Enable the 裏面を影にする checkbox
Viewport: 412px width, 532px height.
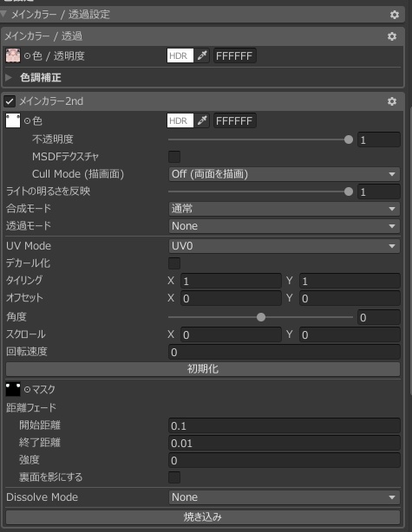174,477
